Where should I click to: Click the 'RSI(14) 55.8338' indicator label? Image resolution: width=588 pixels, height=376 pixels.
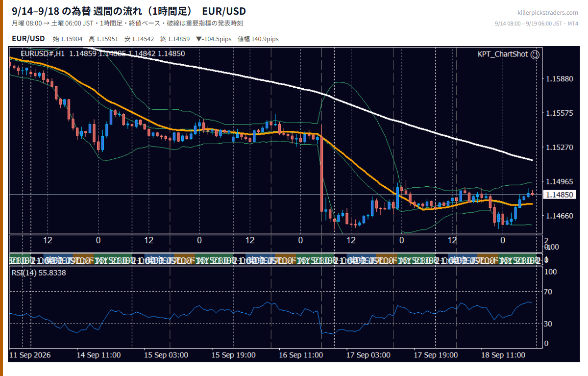tap(39, 273)
